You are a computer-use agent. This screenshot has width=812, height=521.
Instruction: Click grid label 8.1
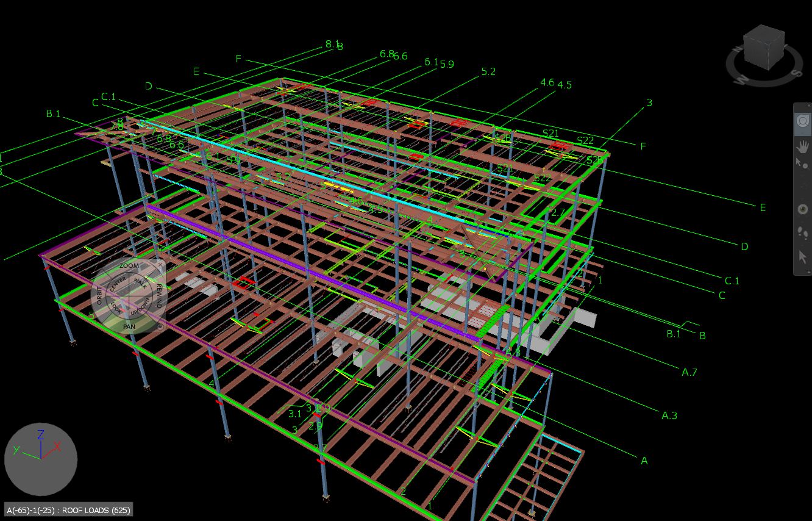(x=332, y=44)
